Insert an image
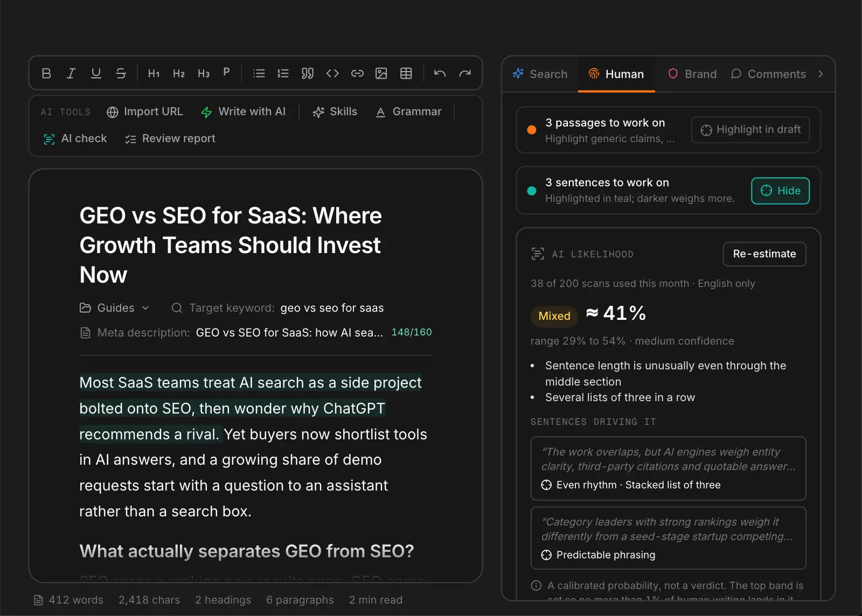Viewport: 862px width, 616px height. pyautogui.click(x=381, y=73)
